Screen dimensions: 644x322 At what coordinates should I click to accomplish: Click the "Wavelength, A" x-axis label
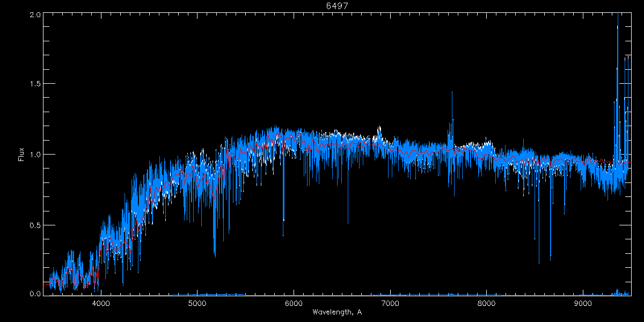coord(337,312)
